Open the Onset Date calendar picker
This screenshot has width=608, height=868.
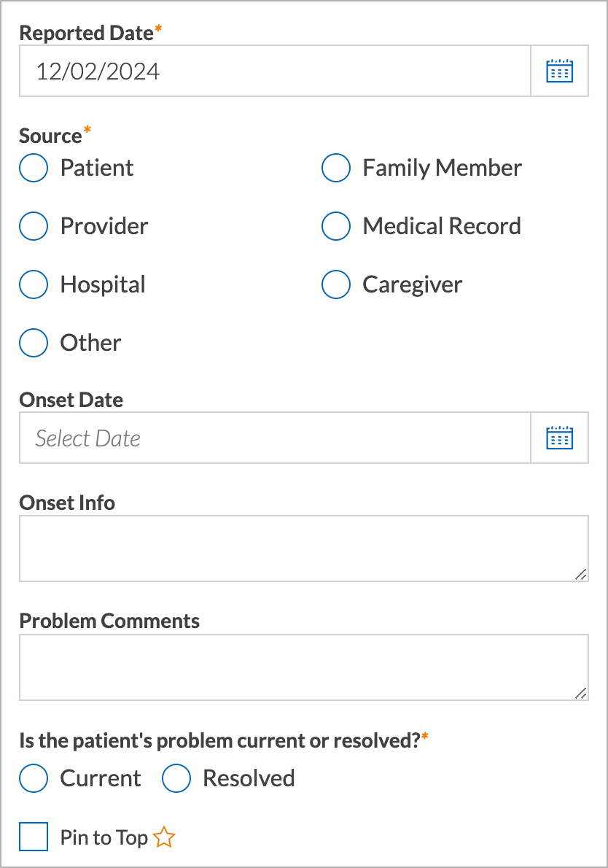559,438
